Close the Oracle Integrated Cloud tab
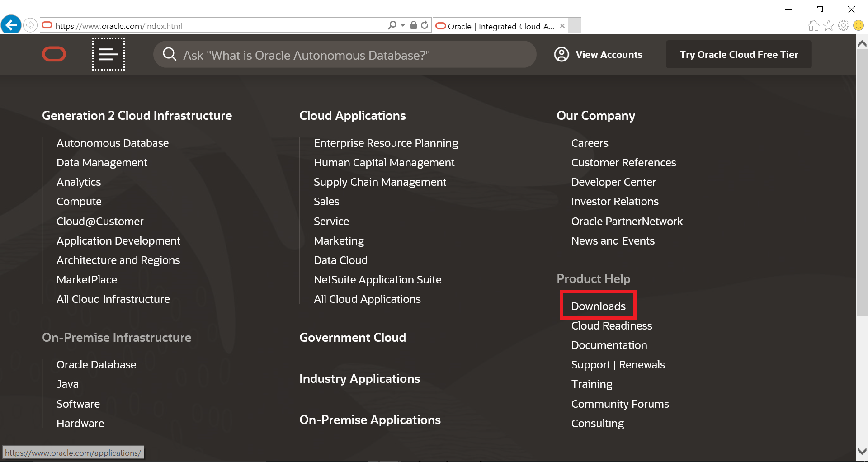This screenshot has height=462, width=868. pyautogui.click(x=562, y=26)
